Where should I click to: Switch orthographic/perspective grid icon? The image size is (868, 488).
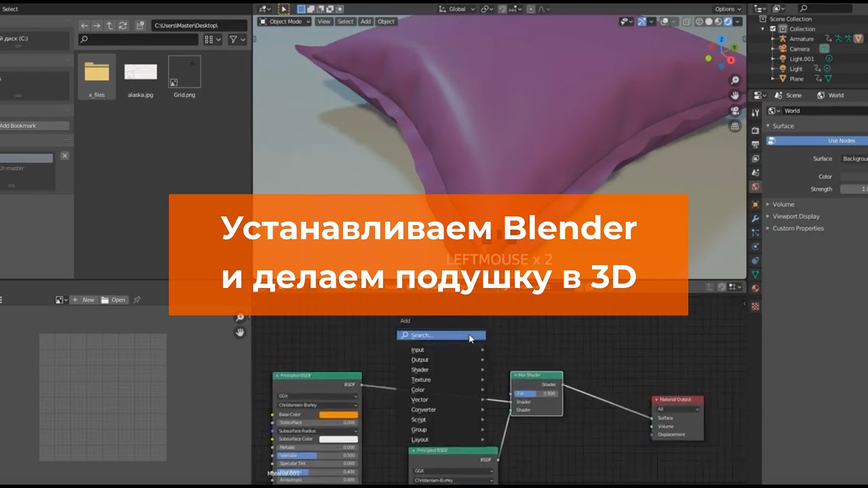735,126
